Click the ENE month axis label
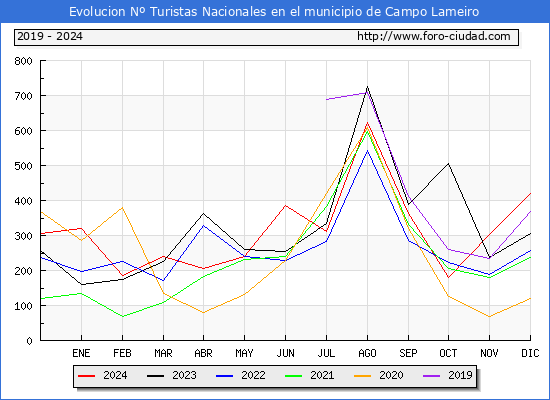 pyautogui.click(x=81, y=353)
